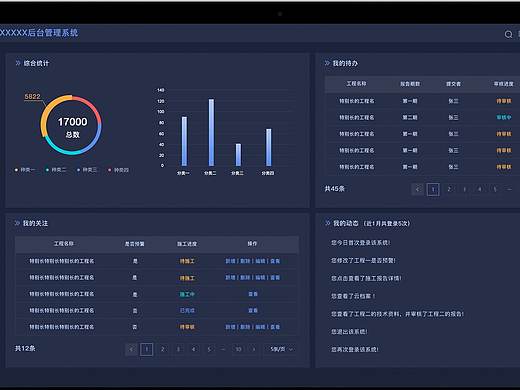Click the 您今日首次登录该系统 activity entry
This screenshot has height=390, width=520.
pyautogui.click(x=360, y=243)
